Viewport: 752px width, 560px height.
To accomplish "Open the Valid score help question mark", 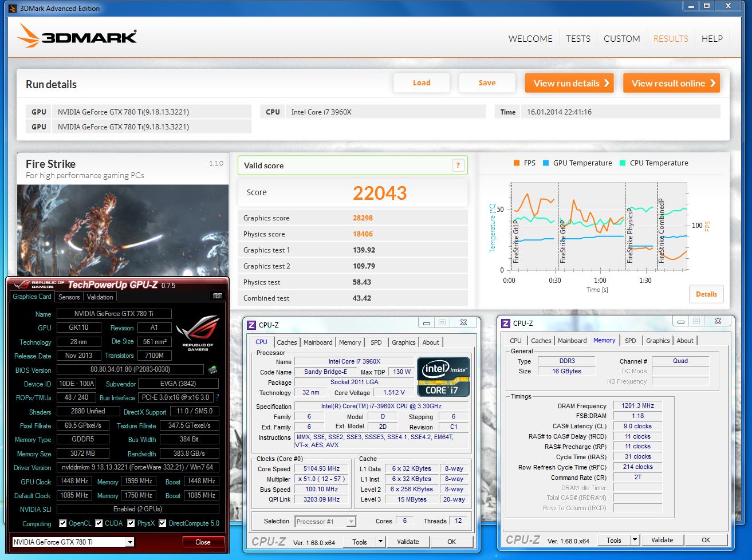I will point(458,165).
